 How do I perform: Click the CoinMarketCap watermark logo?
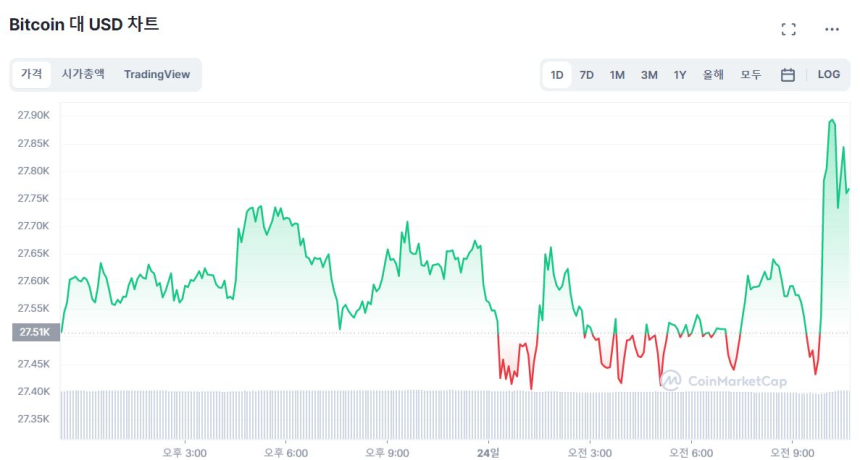[x=723, y=381]
